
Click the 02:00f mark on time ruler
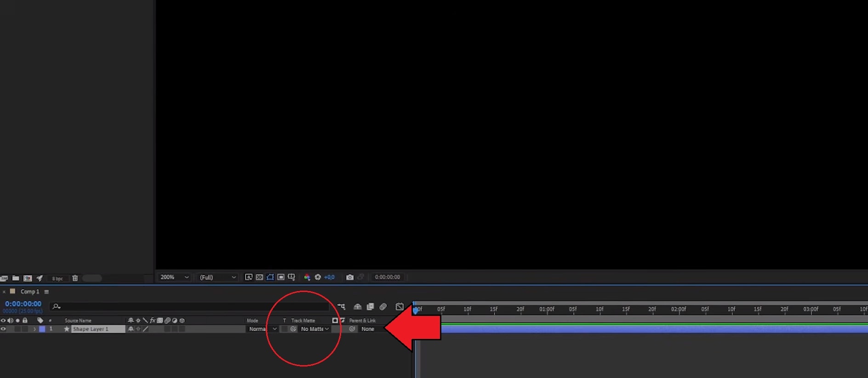coord(678,309)
